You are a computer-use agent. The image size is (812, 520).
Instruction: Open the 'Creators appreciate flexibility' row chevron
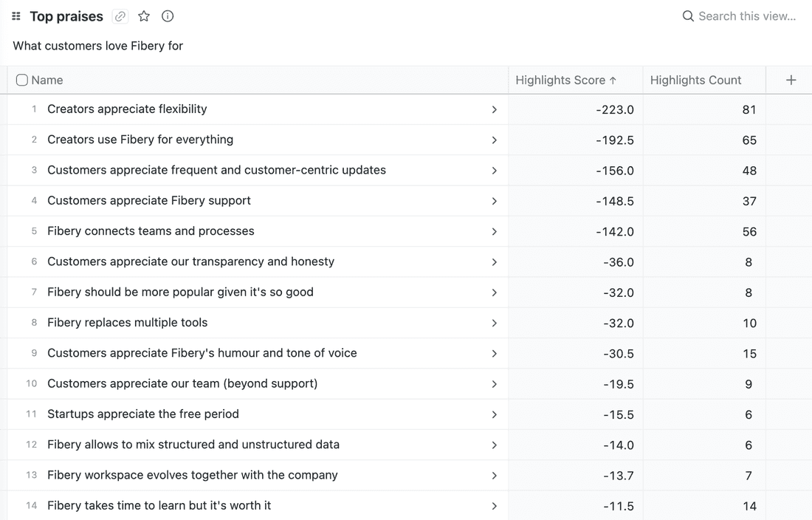(494, 110)
